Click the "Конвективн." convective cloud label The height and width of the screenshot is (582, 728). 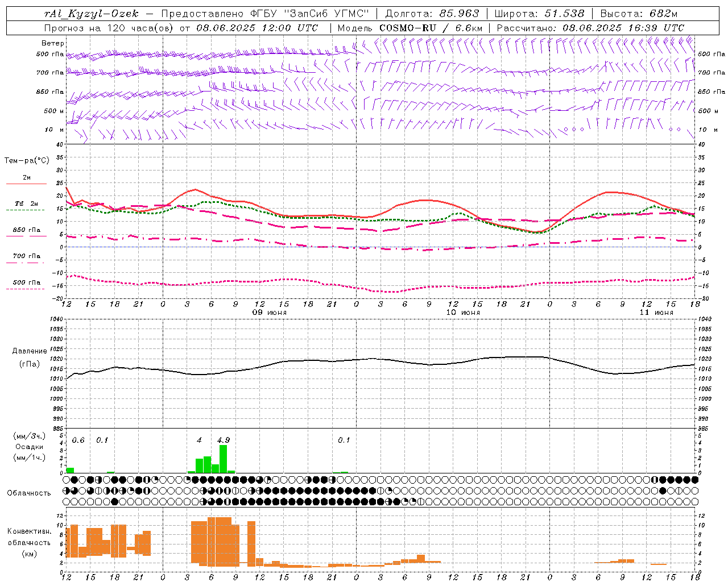pyautogui.click(x=30, y=531)
